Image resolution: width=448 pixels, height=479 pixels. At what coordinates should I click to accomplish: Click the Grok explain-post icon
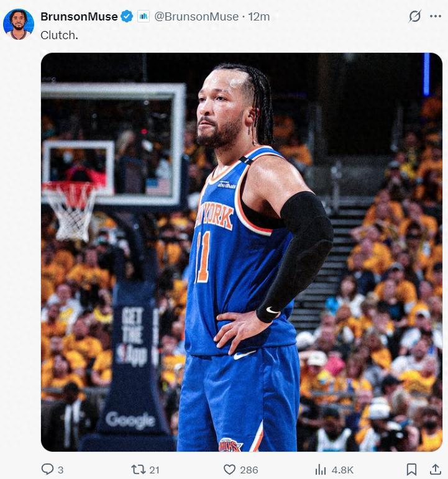point(414,17)
